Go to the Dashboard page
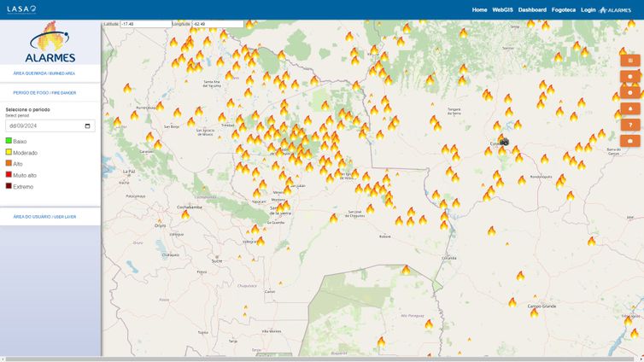This screenshot has width=644, height=362. click(532, 10)
